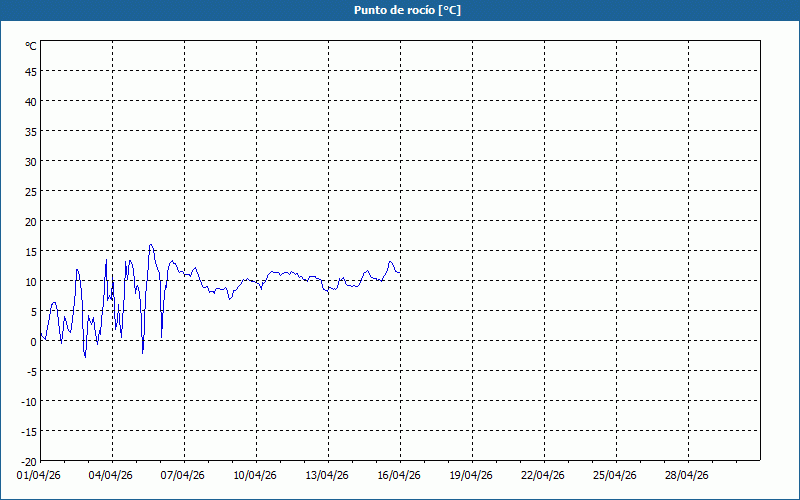Select the -20 label at the axis bottom
The width and height of the screenshot is (800, 500).
point(29,461)
